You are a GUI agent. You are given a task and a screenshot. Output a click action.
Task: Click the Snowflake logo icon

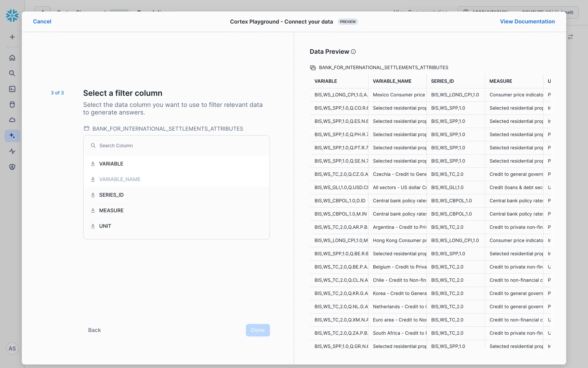click(12, 16)
